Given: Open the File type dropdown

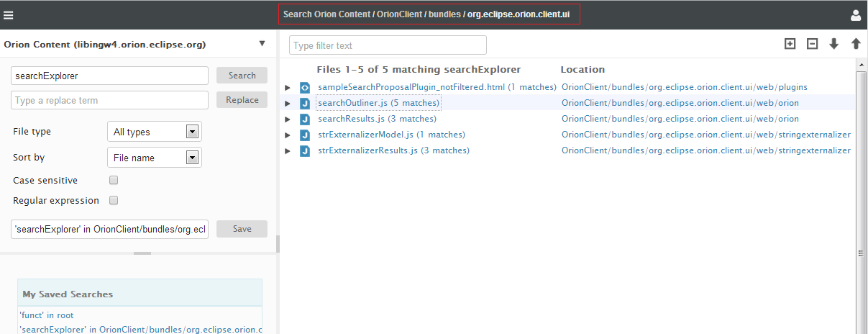Looking at the screenshot, I should click(x=155, y=132).
